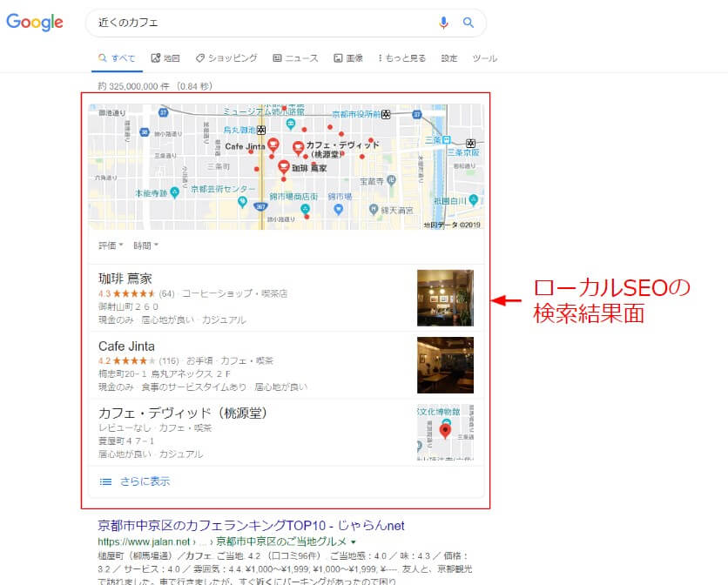Open the ニュース tab
The width and height of the screenshot is (728, 585).
295,58
